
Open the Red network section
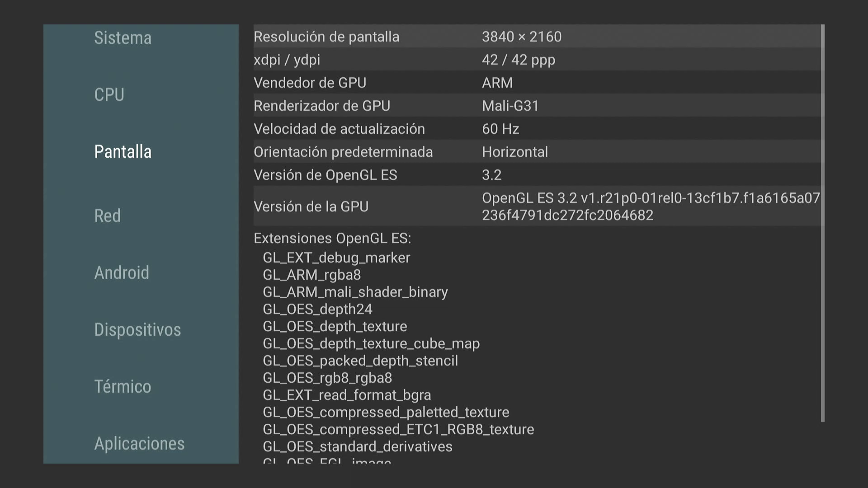coord(107,216)
